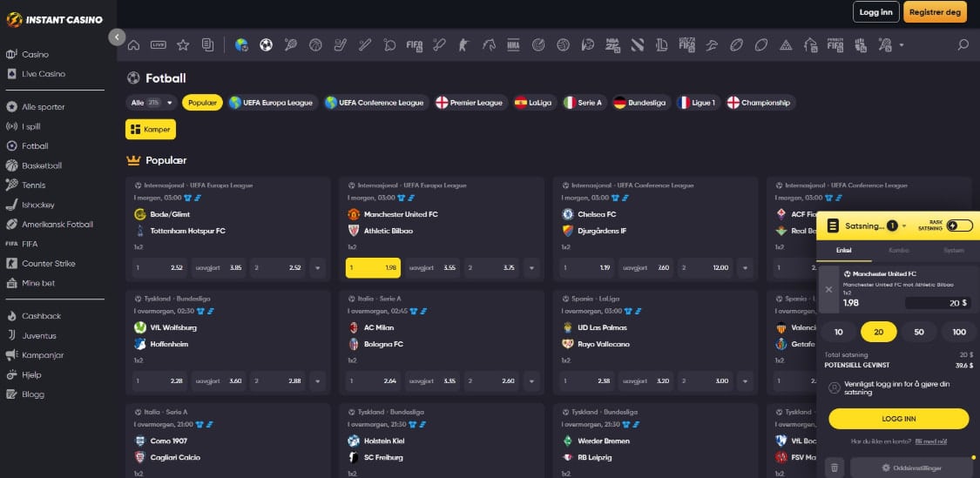
Task: Select the NBA 2K icon in sports bar
Action: coord(612,45)
